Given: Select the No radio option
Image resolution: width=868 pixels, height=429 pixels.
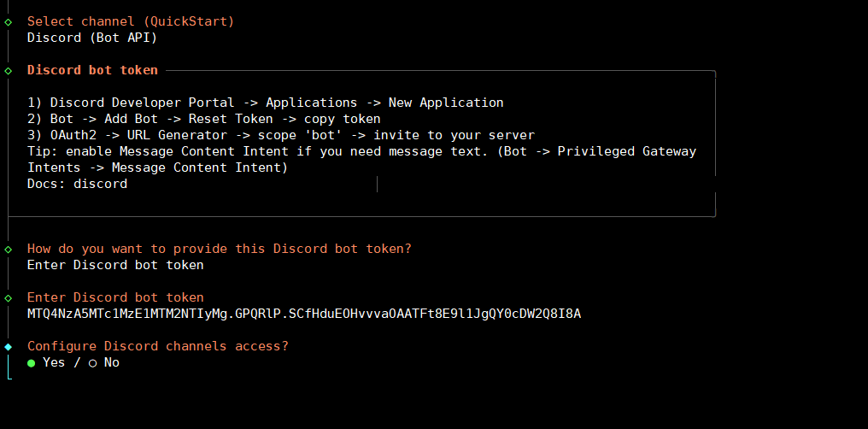Looking at the screenshot, I should point(93,362).
